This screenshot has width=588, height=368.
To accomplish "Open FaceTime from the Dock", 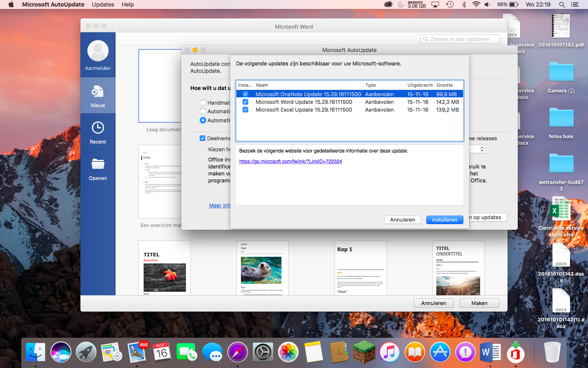I will (187, 352).
